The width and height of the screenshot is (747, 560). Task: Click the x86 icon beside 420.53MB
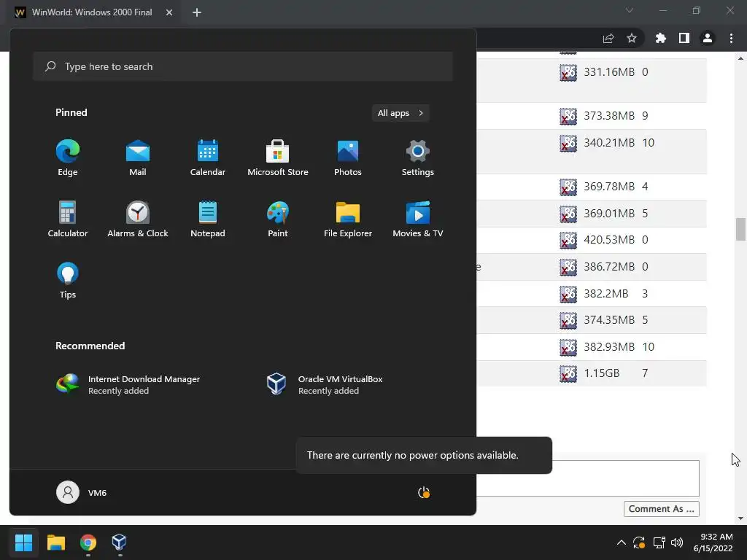(568, 240)
